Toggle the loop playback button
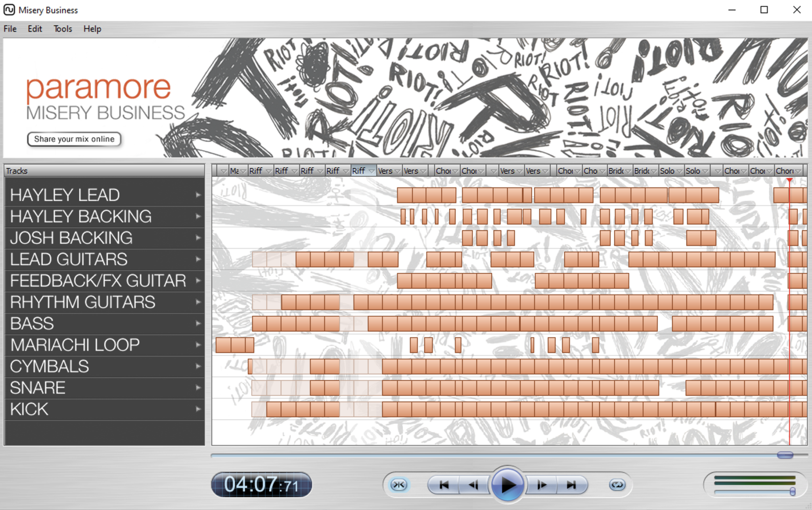 [617, 485]
